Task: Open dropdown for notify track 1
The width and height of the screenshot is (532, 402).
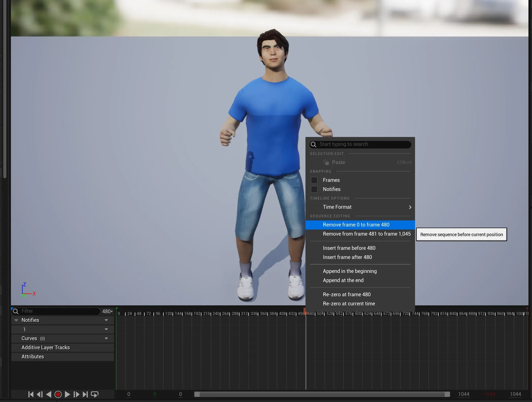Action: point(106,329)
